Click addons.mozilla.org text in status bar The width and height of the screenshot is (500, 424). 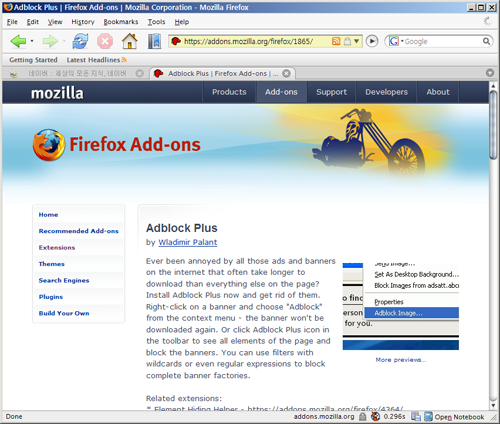point(324,417)
